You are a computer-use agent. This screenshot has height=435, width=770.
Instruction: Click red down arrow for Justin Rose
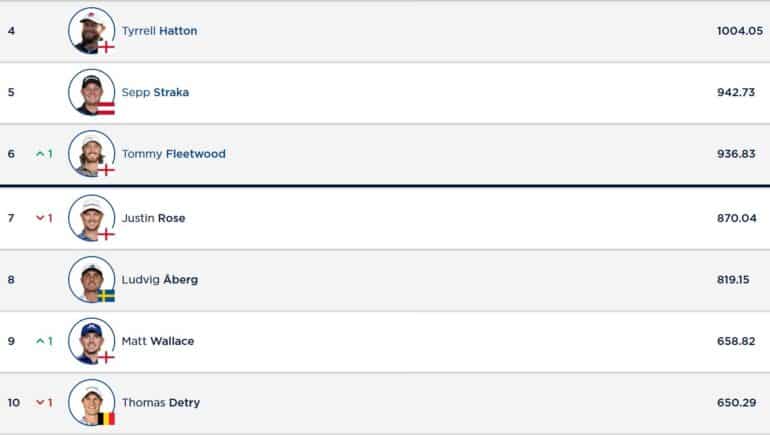[x=40, y=218]
